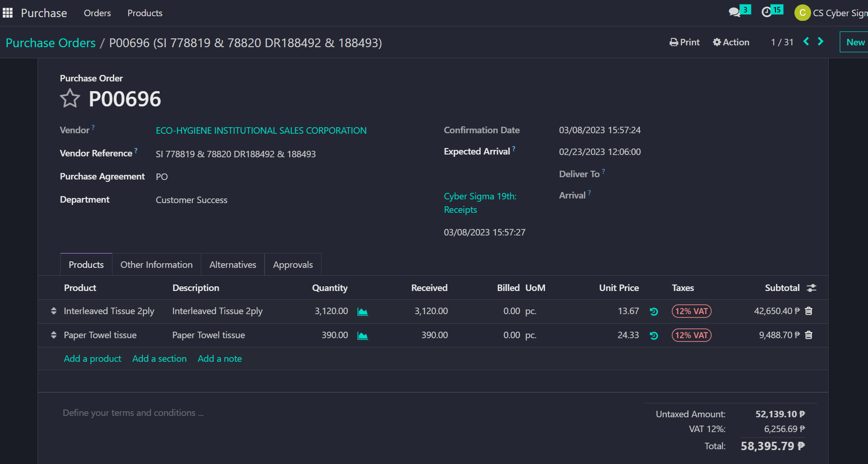
Task: Reset unit price for Interleaved Tissue 2ply
Action: click(x=654, y=312)
